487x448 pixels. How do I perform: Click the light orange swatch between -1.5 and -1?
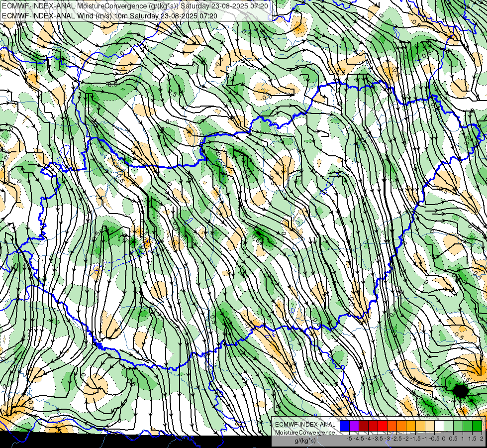point(420,426)
